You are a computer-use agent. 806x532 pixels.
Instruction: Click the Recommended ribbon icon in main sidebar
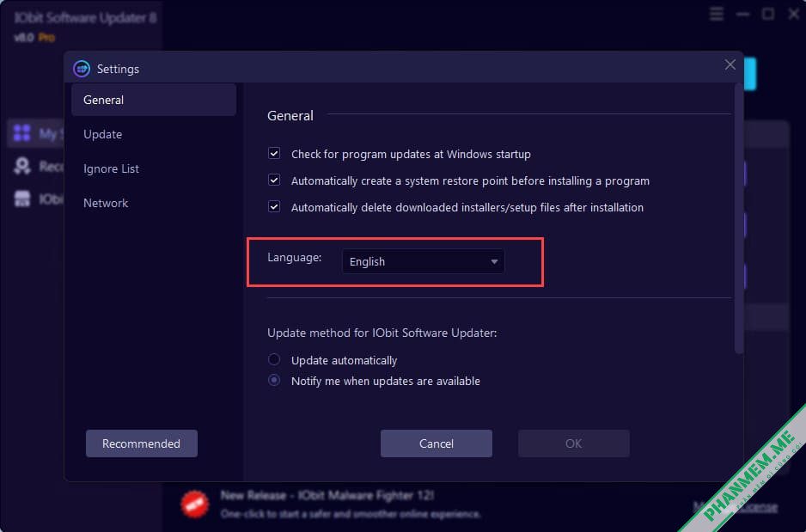click(22, 166)
